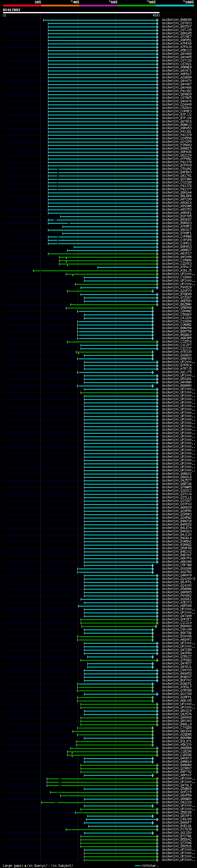
Task: Choose the UniRef100_B7FJZ4 entry
Action: pyautogui.click(x=177, y=118)
